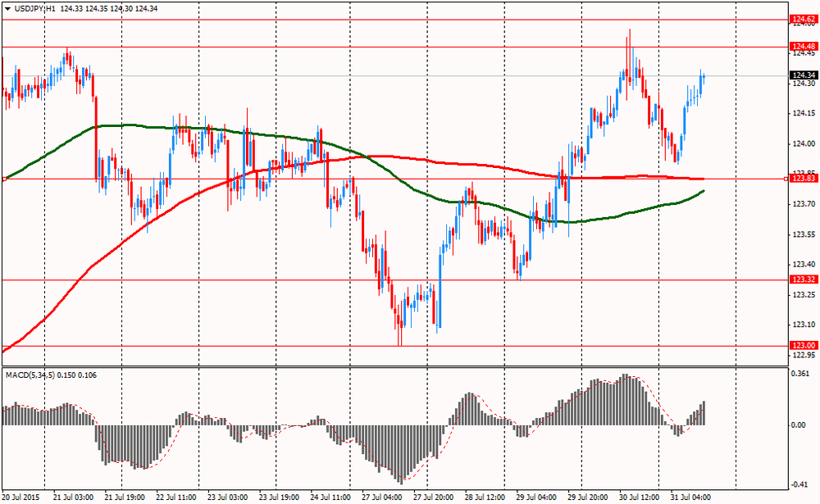This screenshot has width=820, height=504.
Task: Click the USDJPY,H1 chart title text
Action: (35, 9)
